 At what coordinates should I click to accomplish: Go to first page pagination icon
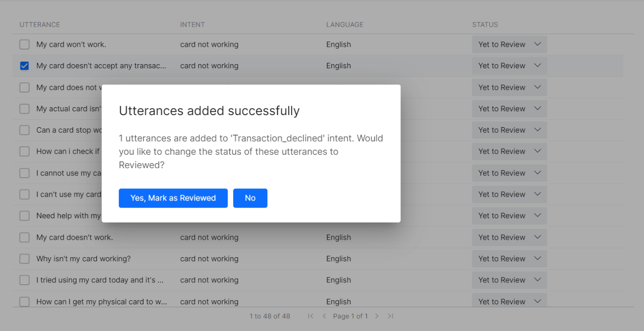[x=311, y=317]
